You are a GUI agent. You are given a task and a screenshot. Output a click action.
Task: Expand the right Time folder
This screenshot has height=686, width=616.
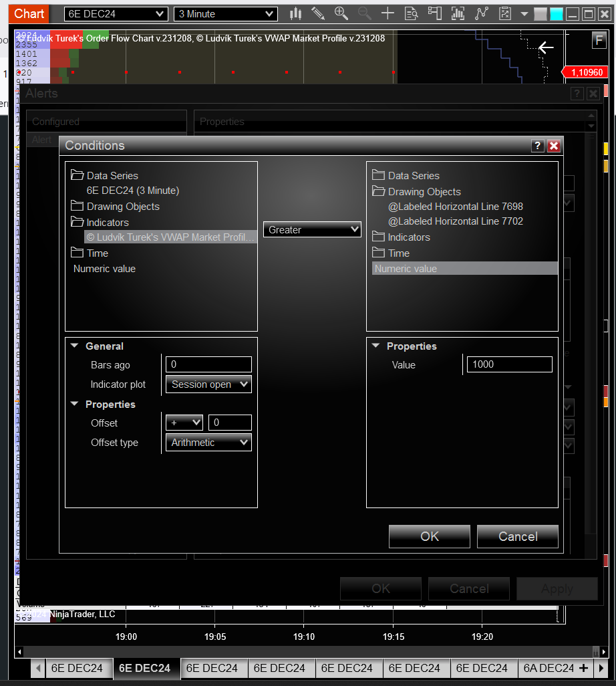(x=379, y=253)
